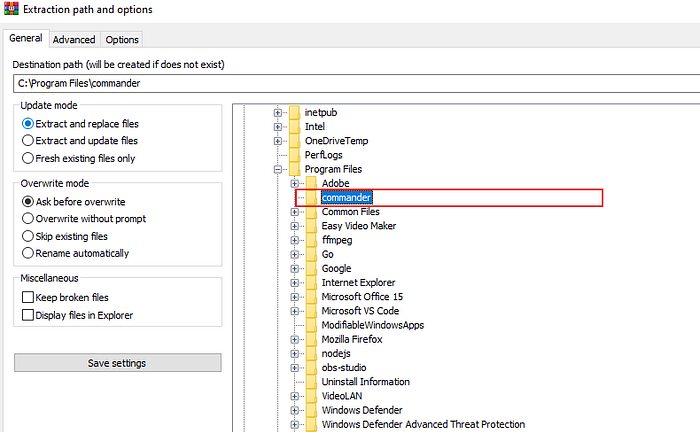This screenshot has height=432, width=700.
Task: Select the Uninstall Information folder name
Action: click(366, 382)
